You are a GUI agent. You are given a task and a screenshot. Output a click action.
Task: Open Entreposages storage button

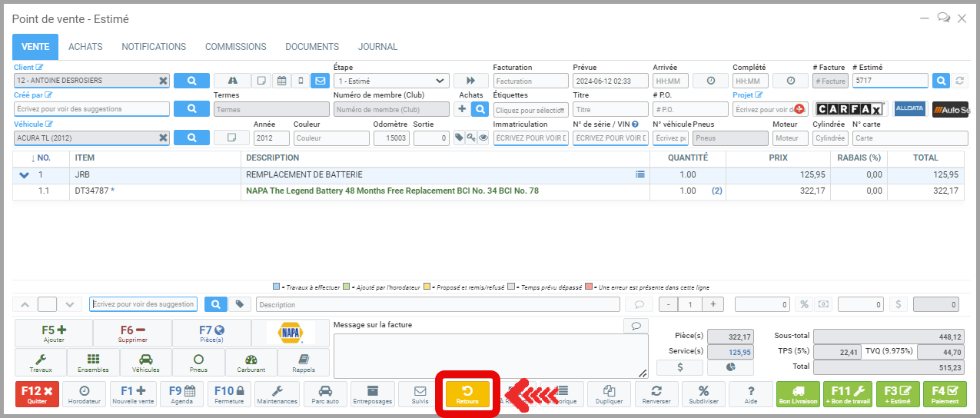(372, 394)
